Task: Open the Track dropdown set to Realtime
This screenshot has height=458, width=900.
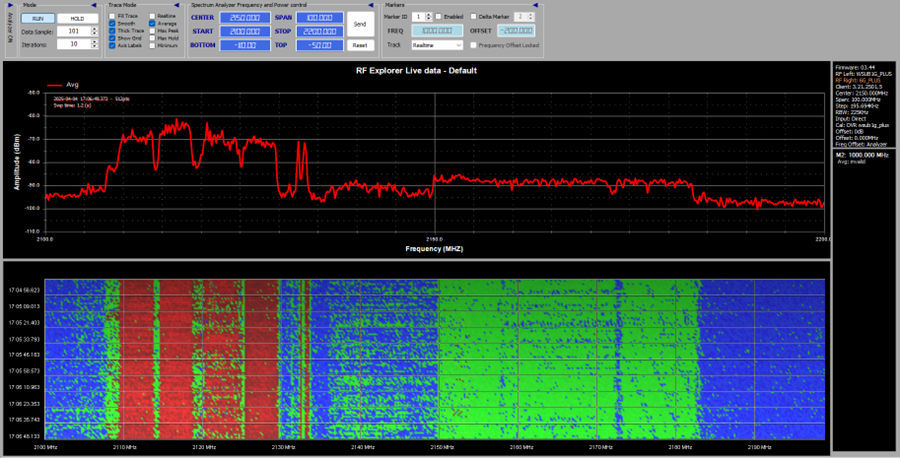Action: pos(436,45)
